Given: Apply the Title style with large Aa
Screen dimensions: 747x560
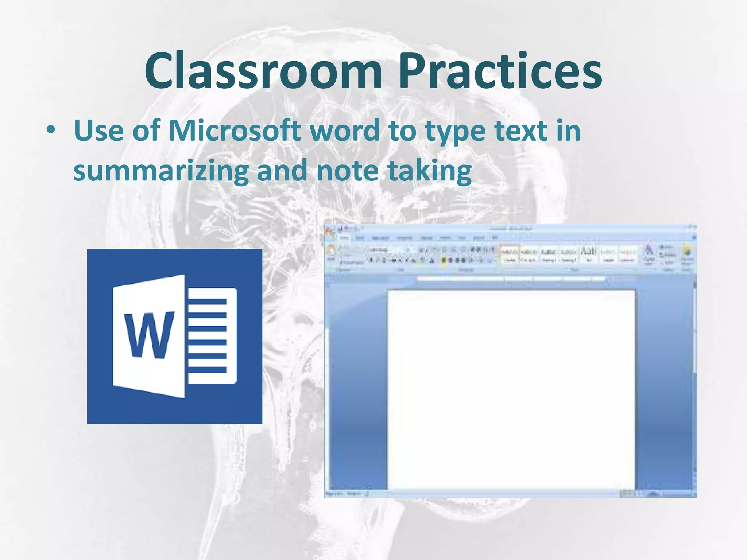Looking at the screenshot, I should click(588, 254).
